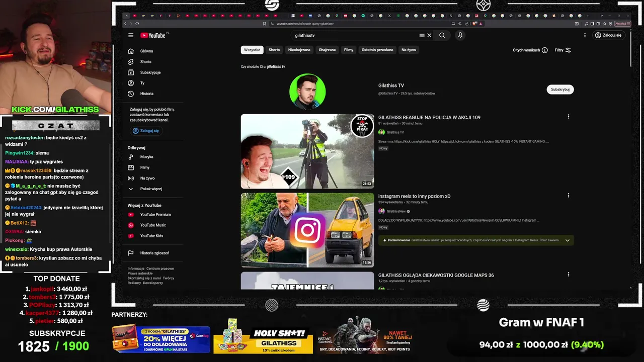Expand the Podsumowanie summary chevron
This screenshot has height=362, width=644.
[568, 240]
